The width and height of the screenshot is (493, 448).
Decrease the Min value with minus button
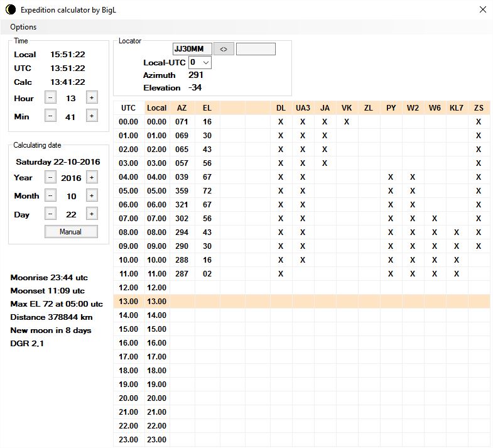[51, 116]
